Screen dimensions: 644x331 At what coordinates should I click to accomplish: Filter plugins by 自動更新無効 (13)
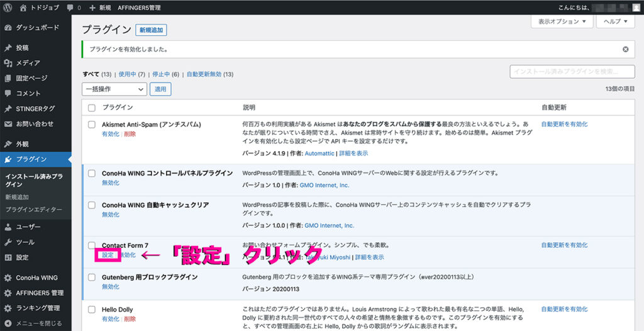pos(210,74)
